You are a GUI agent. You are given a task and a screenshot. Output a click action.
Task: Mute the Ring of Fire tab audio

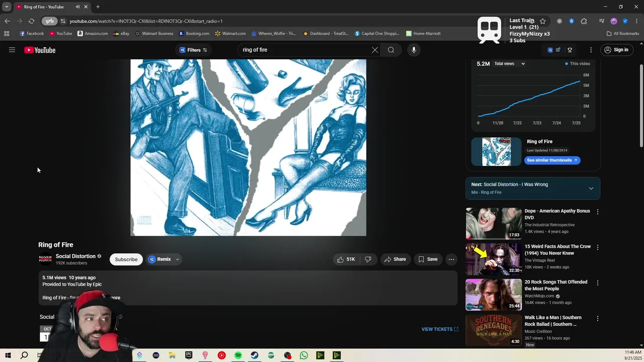pyautogui.click(x=77, y=7)
